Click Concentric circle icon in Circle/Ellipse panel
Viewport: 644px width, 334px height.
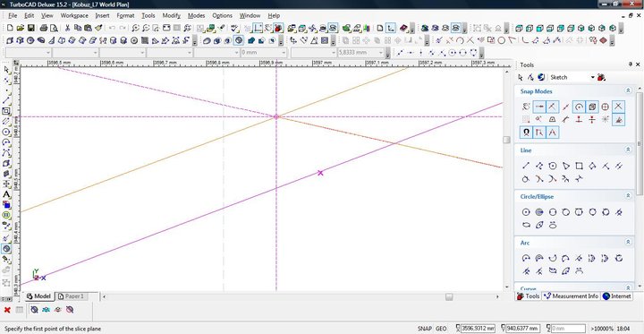[538, 212]
